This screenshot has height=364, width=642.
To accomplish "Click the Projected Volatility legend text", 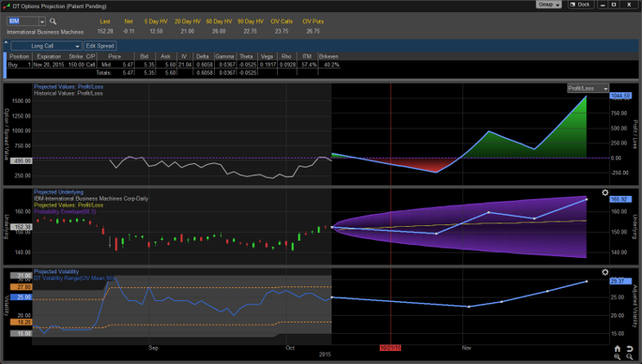I will [56, 272].
